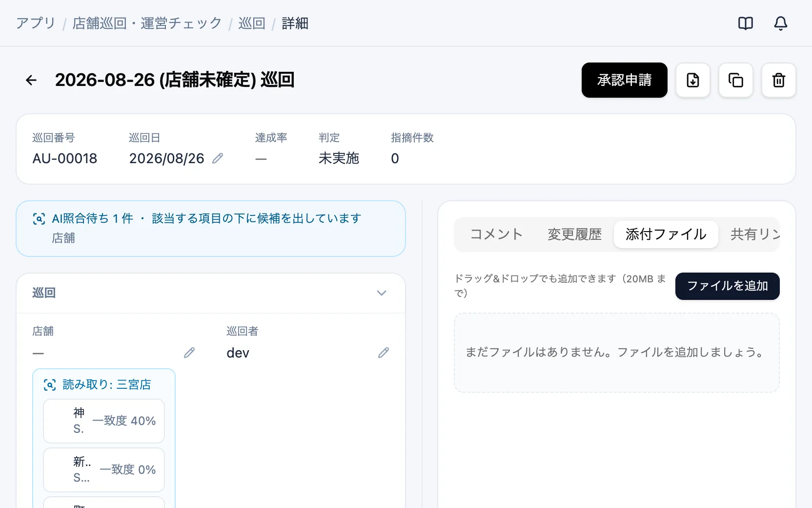Click the 未実施 judgment value

(339, 158)
